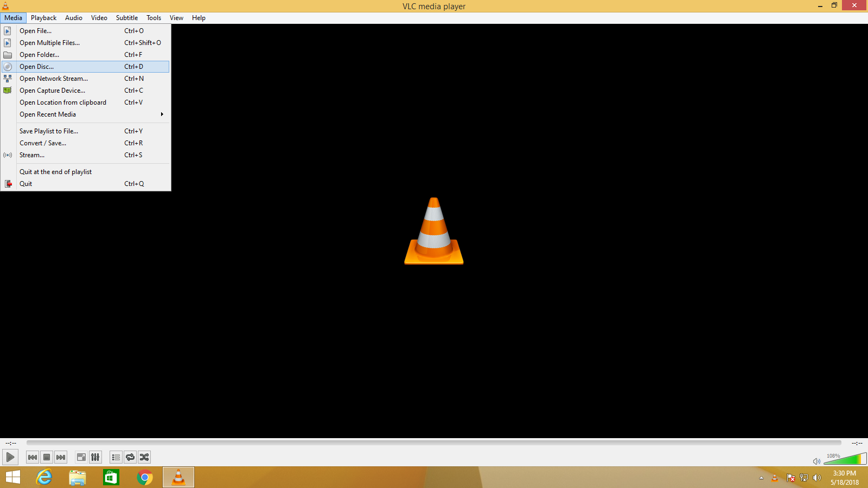
Task: Choose Open Multiple Files... entry
Action: (x=86, y=43)
